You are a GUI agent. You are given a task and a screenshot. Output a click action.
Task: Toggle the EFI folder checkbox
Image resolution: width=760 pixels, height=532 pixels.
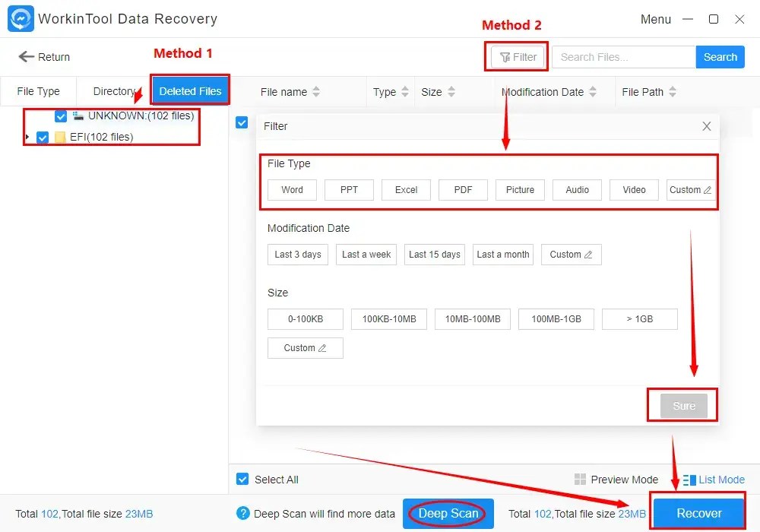tap(43, 138)
